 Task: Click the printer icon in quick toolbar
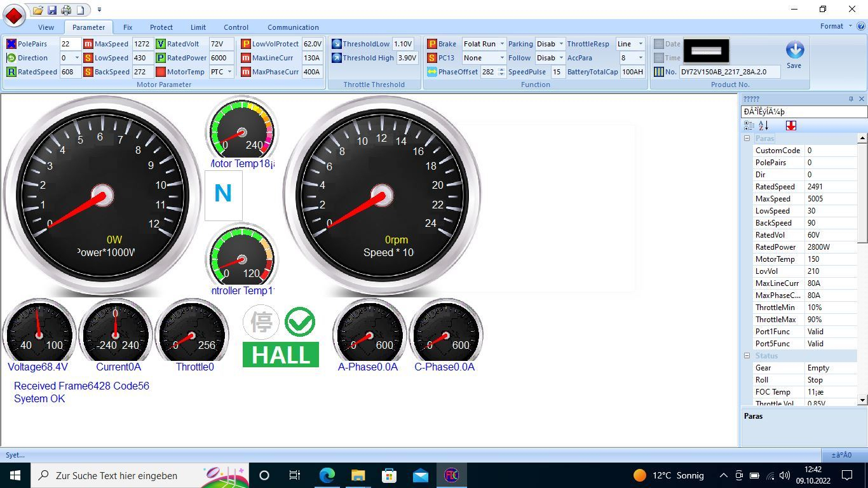pyautogui.click(x=66, y=10)
